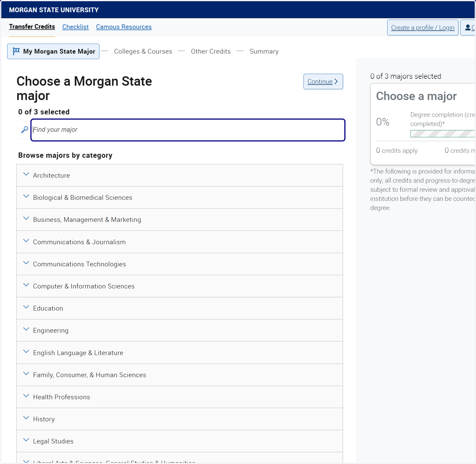476x464 pixels.
Task: Click the English Language & Literature label
Action: tap(78, 353)
